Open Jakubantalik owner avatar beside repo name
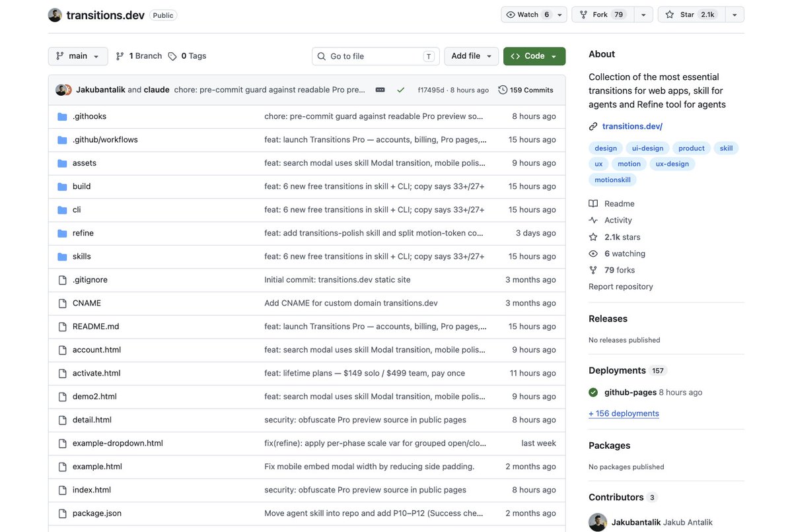 tap(55, 15)
